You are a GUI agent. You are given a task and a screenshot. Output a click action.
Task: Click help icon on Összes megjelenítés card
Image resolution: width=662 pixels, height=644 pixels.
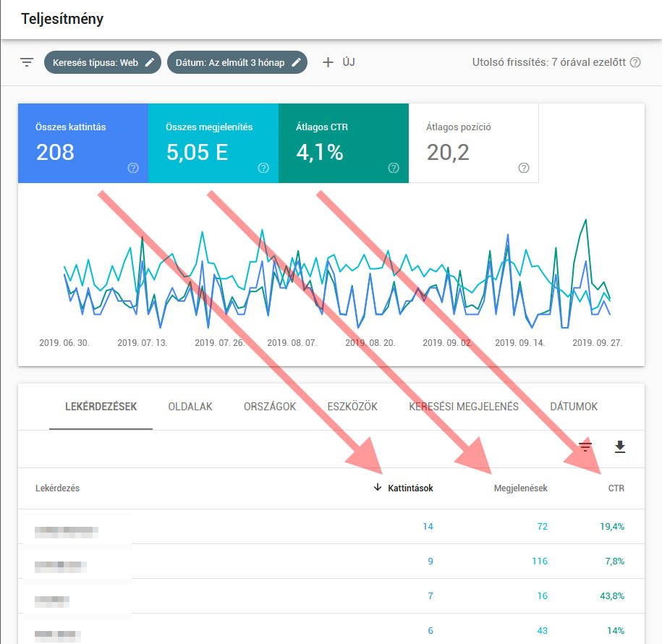click(263, 168)
